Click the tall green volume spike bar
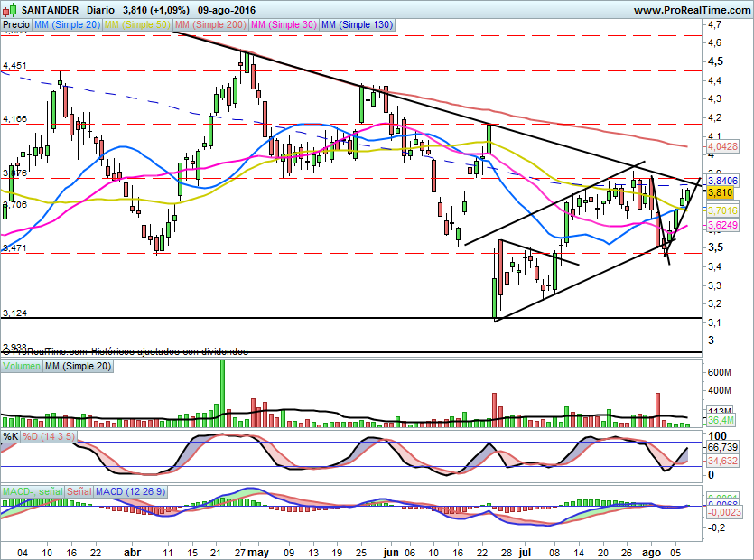The width and height of the screenshot is (754, 560). 222,394
